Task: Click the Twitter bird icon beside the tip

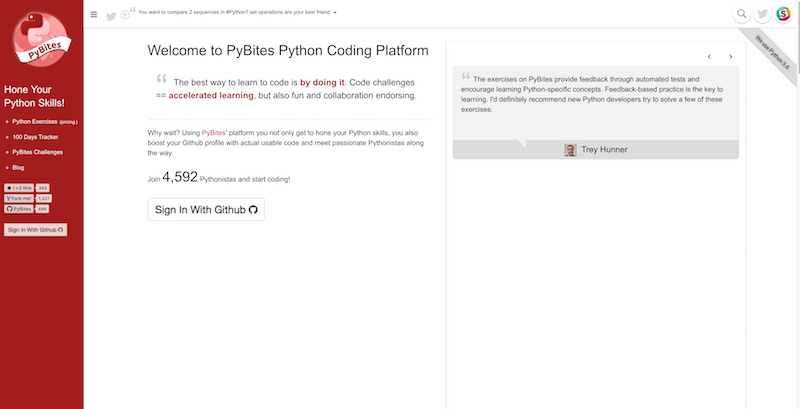Action: (x=111, y=16)
